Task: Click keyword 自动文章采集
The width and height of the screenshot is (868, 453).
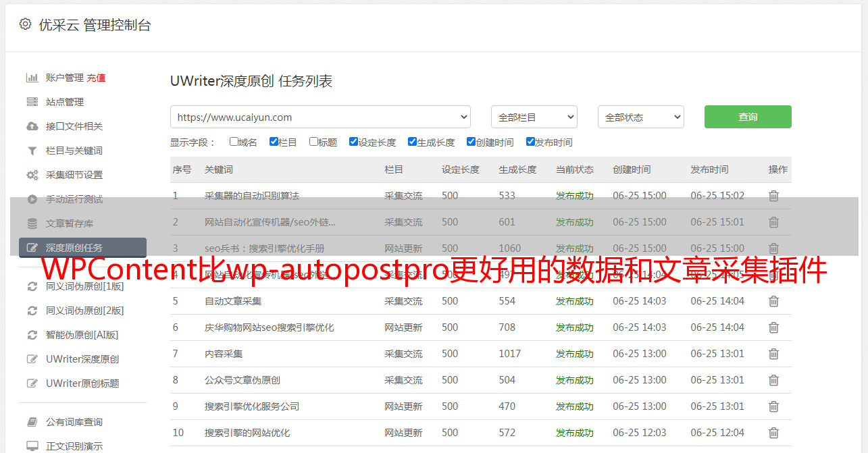Action: (233, 301)
